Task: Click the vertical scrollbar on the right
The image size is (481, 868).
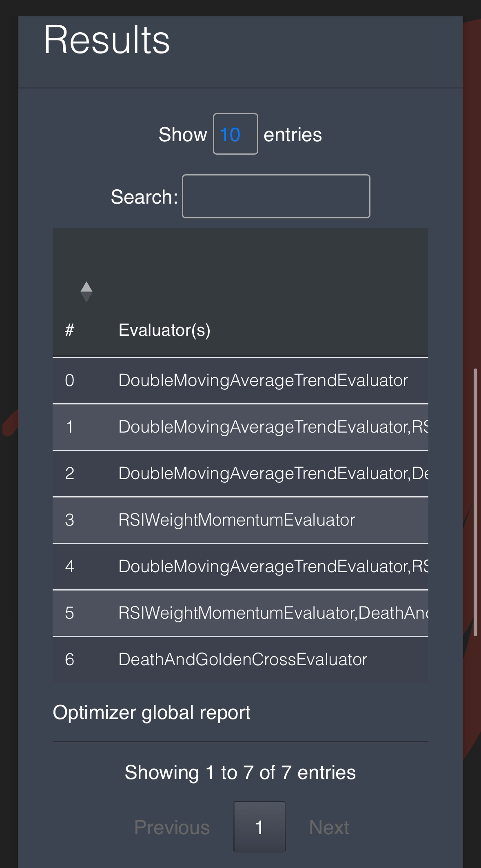Action: pyautogui.click(x=475, y=502)
